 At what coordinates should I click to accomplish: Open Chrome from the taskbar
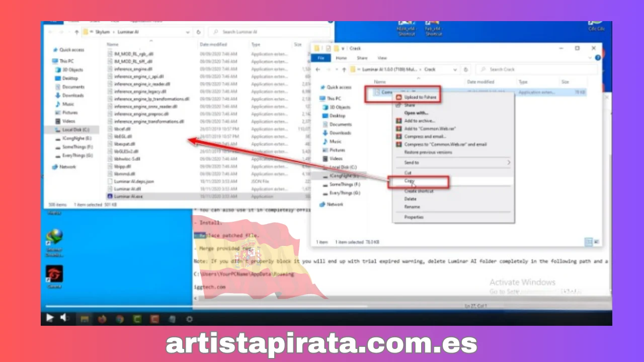[119, 319]
